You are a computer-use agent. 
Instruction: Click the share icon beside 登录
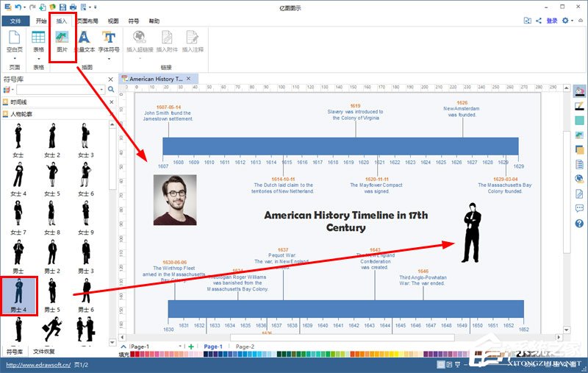(x=539, y=21)
